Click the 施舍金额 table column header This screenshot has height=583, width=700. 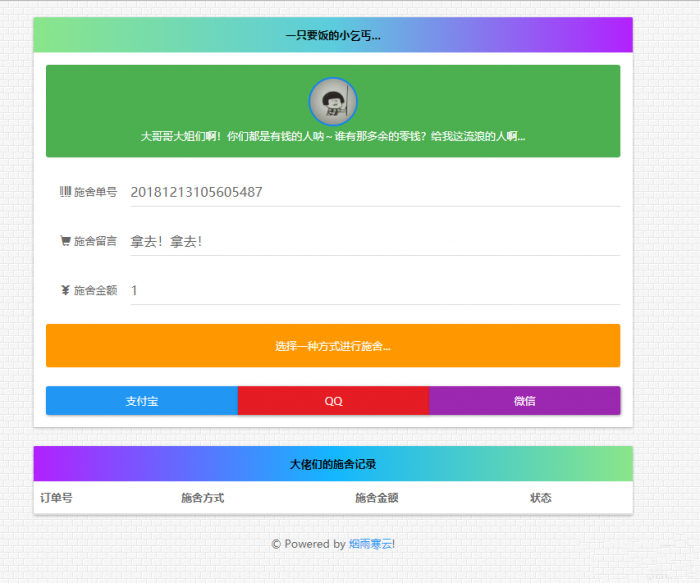click(376, 498)
